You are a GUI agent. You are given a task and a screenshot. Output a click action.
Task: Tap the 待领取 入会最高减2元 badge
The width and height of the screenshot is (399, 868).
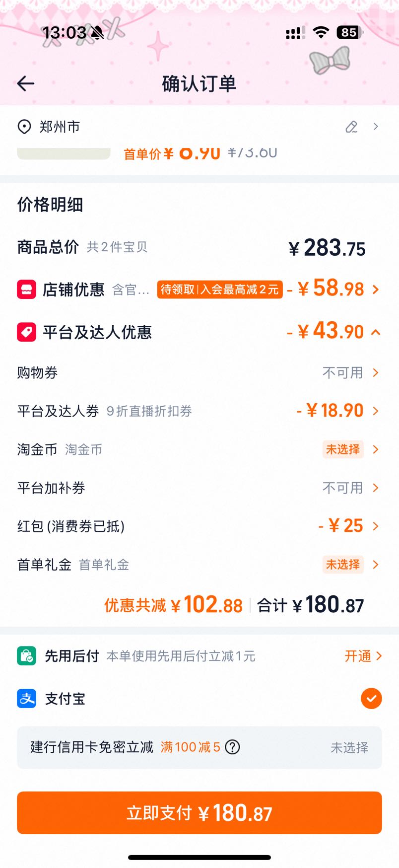pyautogui.click(x=220, y=289)
